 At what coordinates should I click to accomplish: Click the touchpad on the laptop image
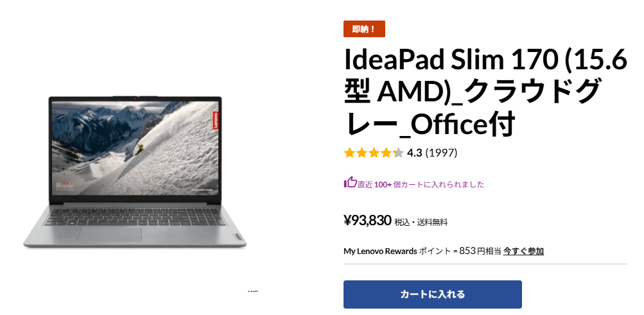pyautogui.click(x=109, y=234)
